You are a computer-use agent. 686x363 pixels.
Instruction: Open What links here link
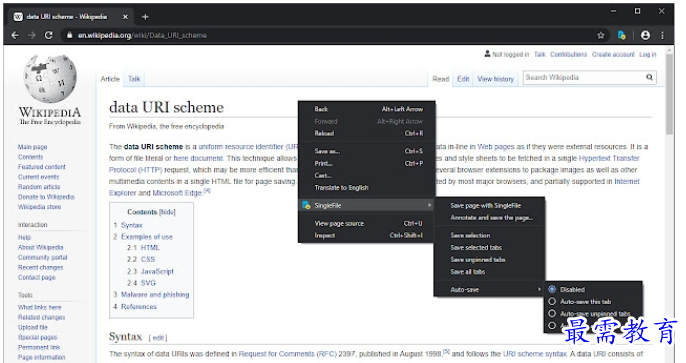tap(39, 307)
